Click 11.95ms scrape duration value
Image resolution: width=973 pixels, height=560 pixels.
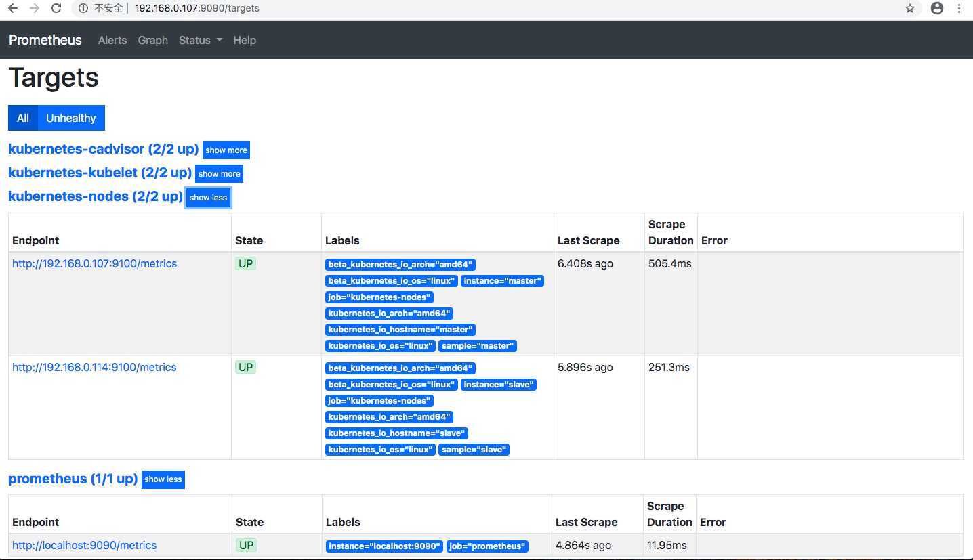coord(667,545)
